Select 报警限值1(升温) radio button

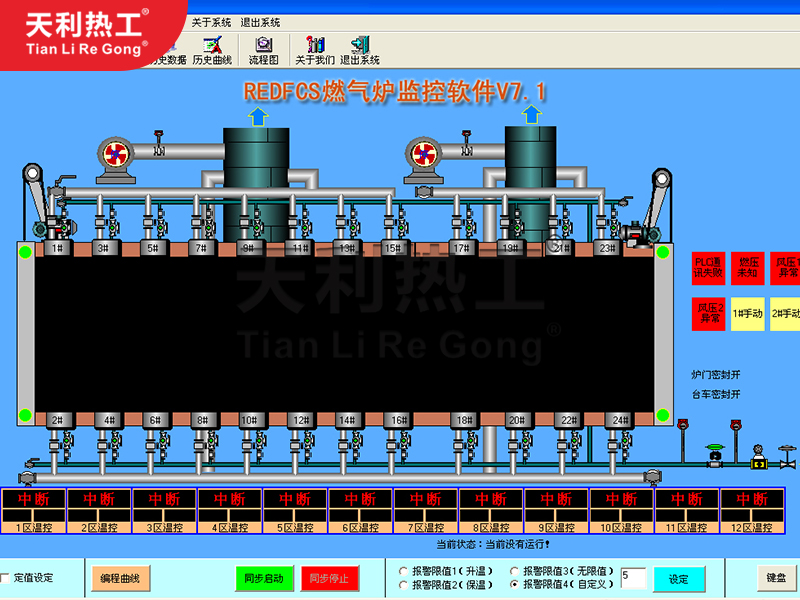pos(403,571)
